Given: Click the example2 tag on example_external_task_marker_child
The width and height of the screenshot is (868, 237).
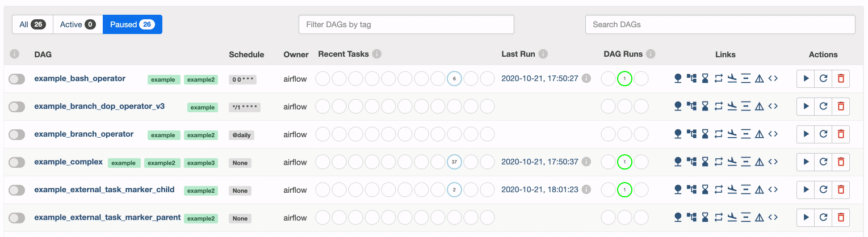Looking at the screenshot, I should [201, 191].
